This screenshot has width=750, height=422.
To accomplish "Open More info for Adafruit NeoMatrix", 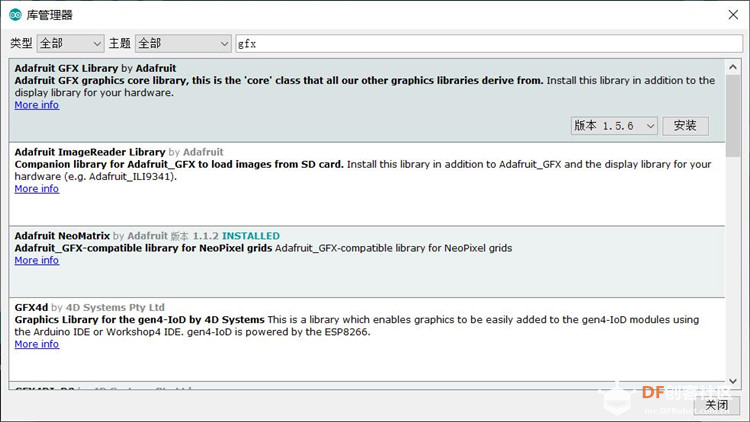I will coord(37,260).
